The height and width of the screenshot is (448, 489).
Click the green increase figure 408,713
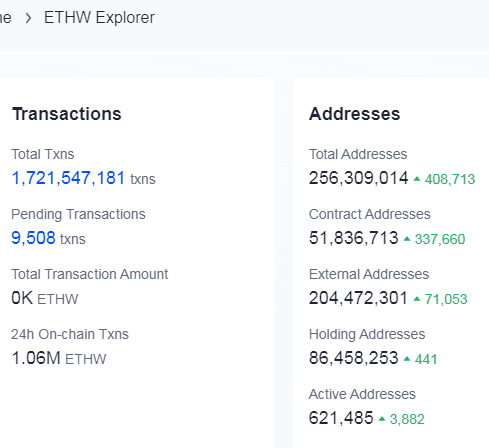pos(450,179)
